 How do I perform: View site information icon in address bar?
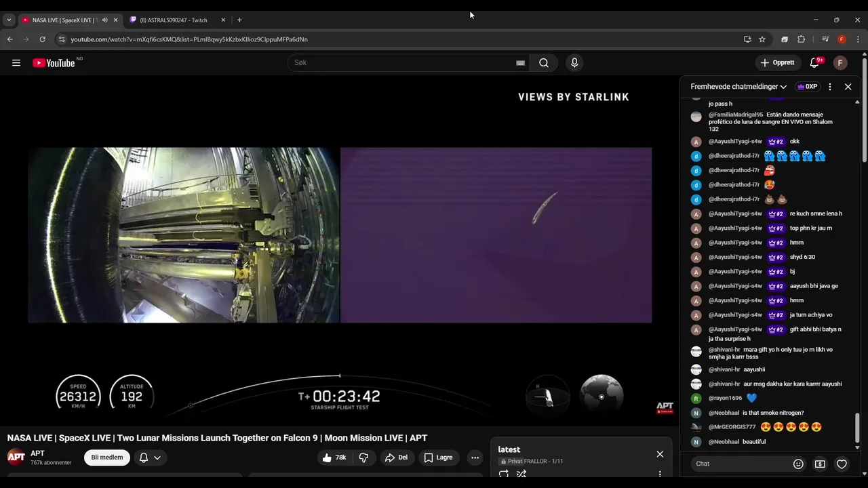(62, 39)
